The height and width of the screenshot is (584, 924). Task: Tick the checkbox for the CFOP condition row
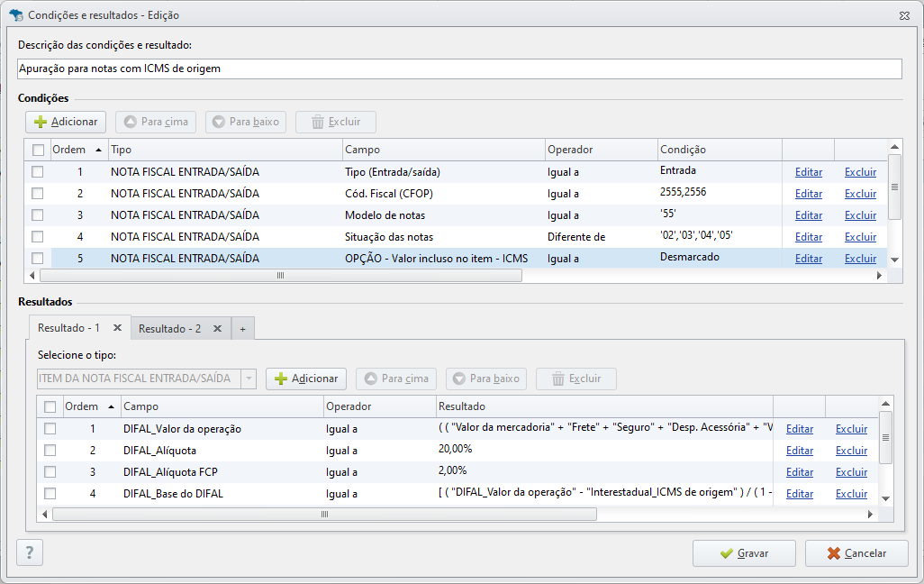click(x=38, y=194)
